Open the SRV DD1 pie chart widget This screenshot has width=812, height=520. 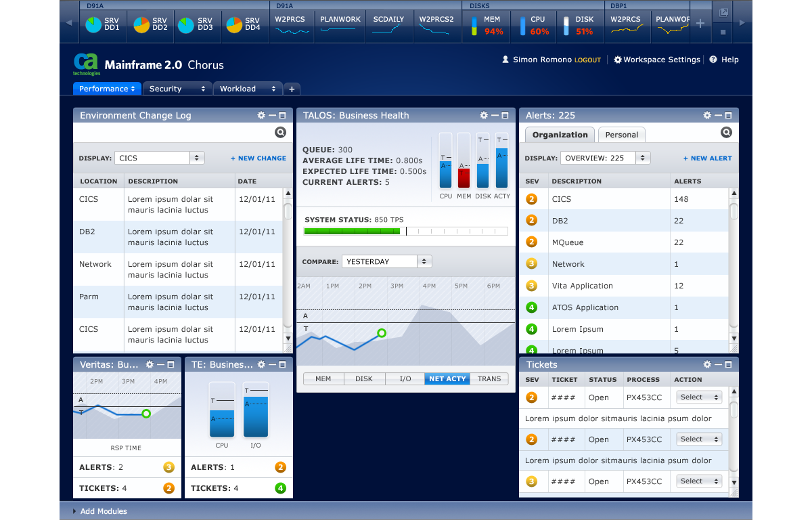103,25
